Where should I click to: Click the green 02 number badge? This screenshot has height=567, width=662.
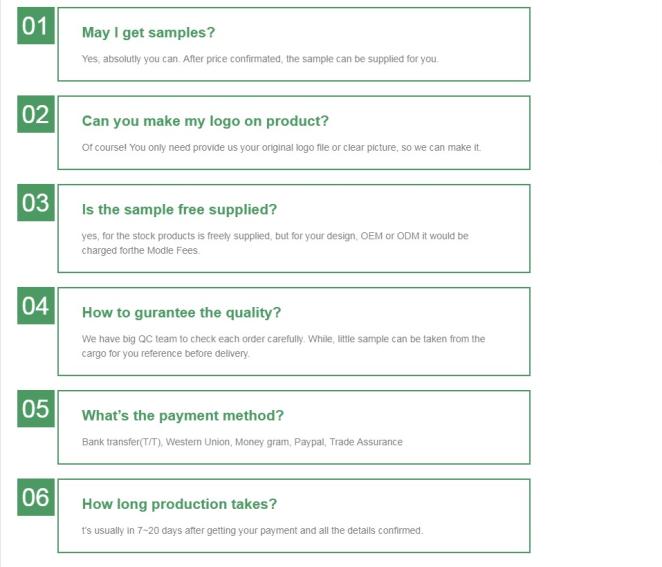click(x=36, y=114)
